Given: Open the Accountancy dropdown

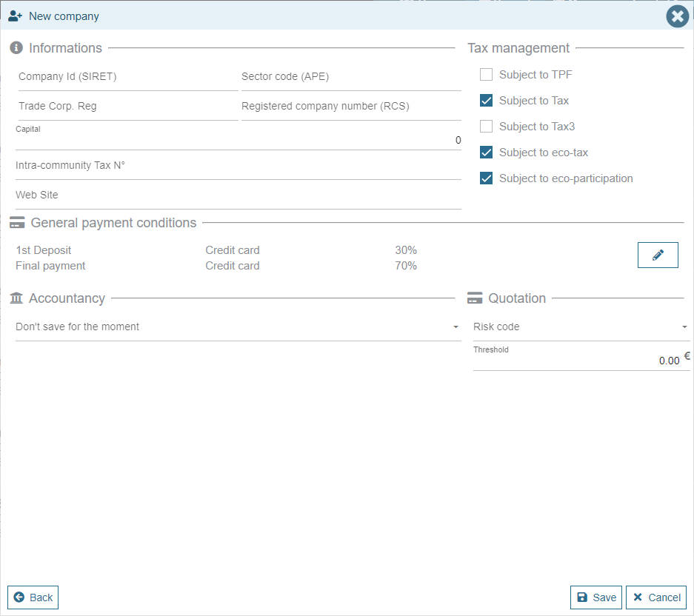Looking at the screenshot, I should [x=237, y=327].
